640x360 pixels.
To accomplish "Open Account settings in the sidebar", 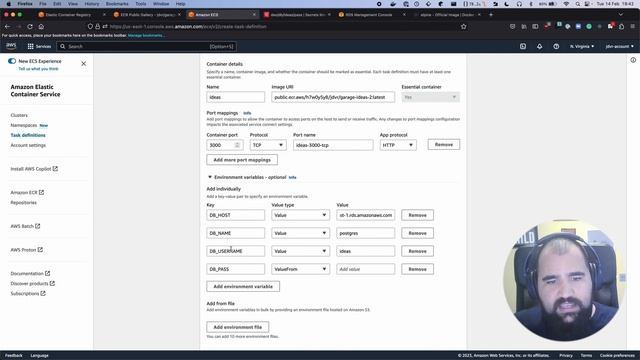I will point(28,145).
